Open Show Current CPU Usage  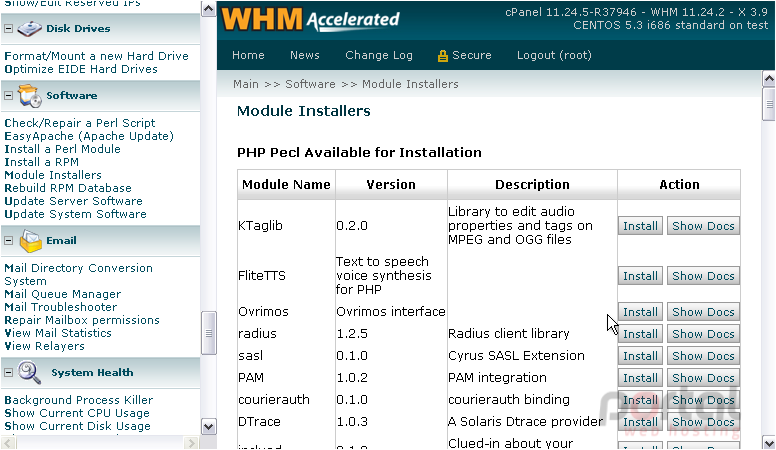tap(77, 413)
